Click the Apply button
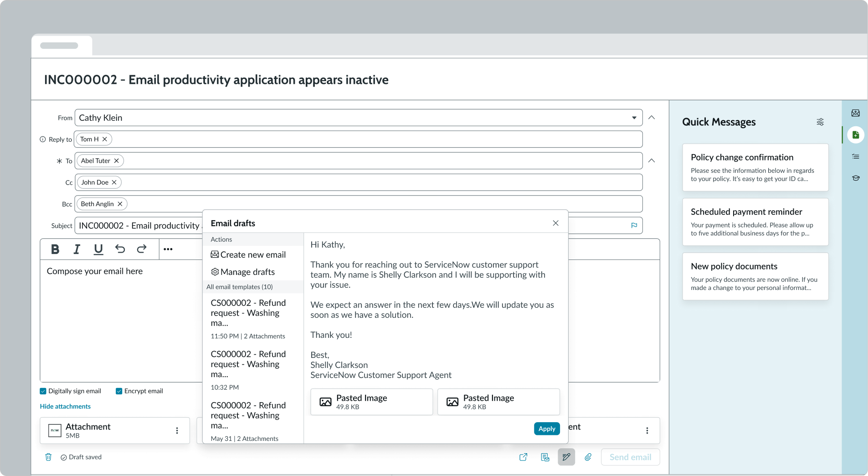This screenshot has height=476, width=868. [x=547, y=429]
